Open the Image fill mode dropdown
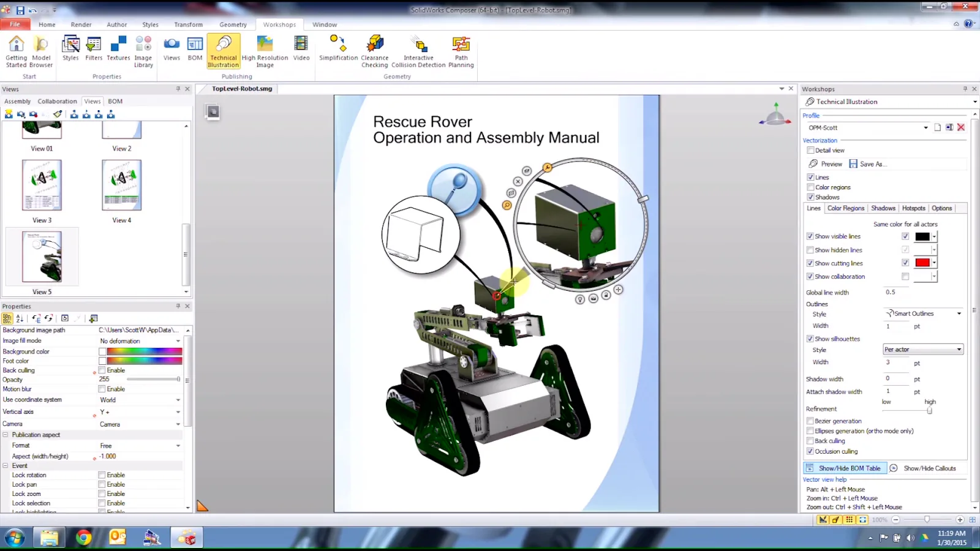Viewport: 980px width, 551px height. tap(178, 341)
